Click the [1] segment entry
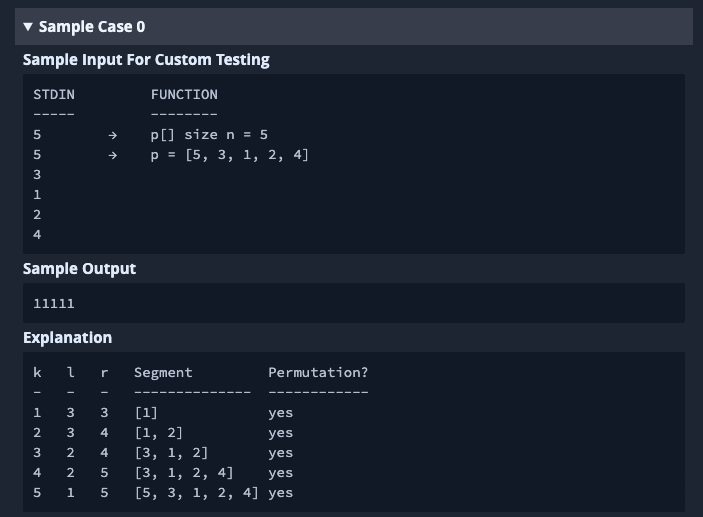Viewport: 703px width, 517px height. pos(146,413)
